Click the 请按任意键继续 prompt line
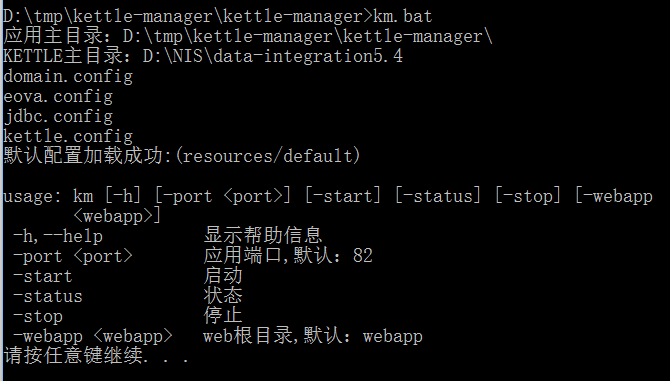Image resolution: width=670 pixels, height=381 pixels. point(96,356)
